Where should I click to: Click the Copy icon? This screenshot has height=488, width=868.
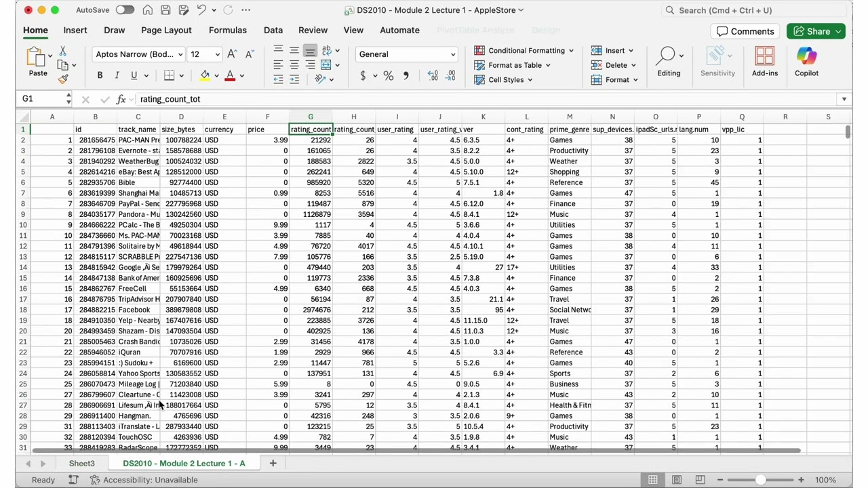[63, 65]
